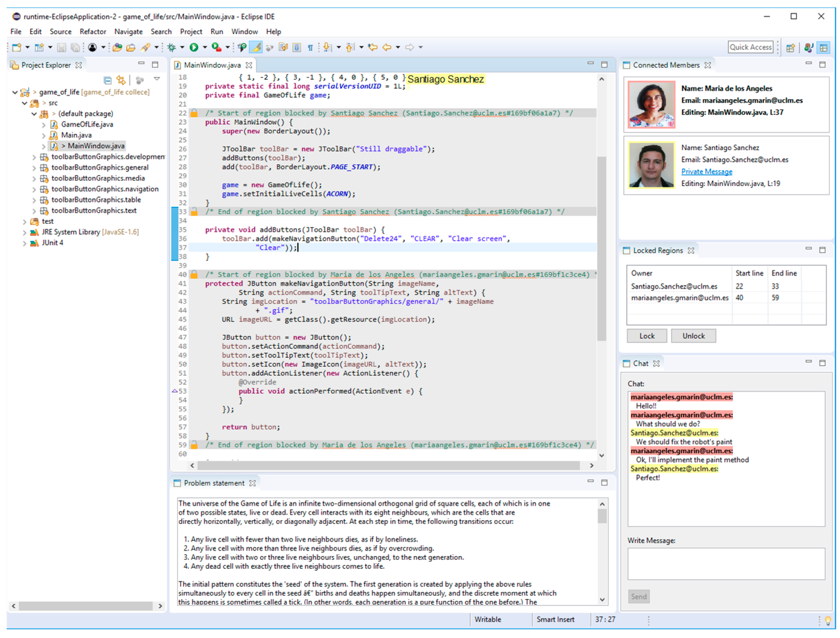This screenshot has height=638, width=840.
Task: Click the green Run launch icon
Action: [x=194, y=47]
